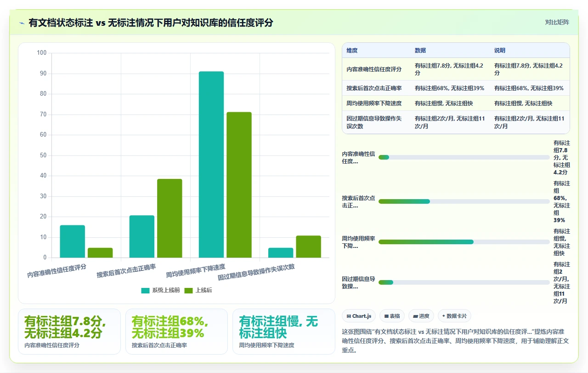Click the 数据 column header

[x=420, y=51]
